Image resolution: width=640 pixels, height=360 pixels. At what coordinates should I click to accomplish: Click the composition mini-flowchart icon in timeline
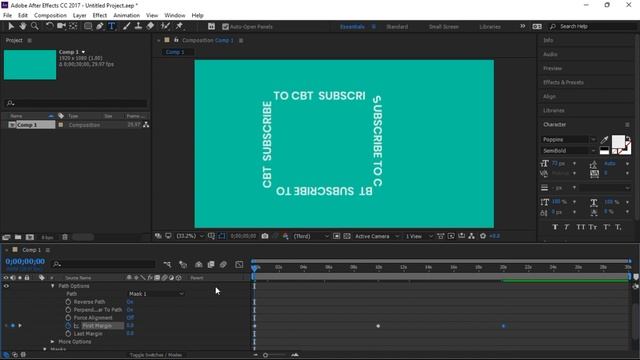(167, 264)
